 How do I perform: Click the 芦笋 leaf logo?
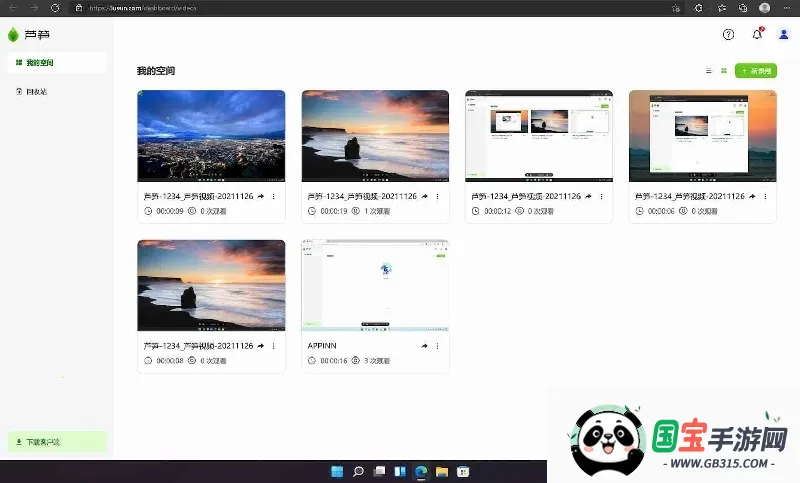click(x=13, y=35)
